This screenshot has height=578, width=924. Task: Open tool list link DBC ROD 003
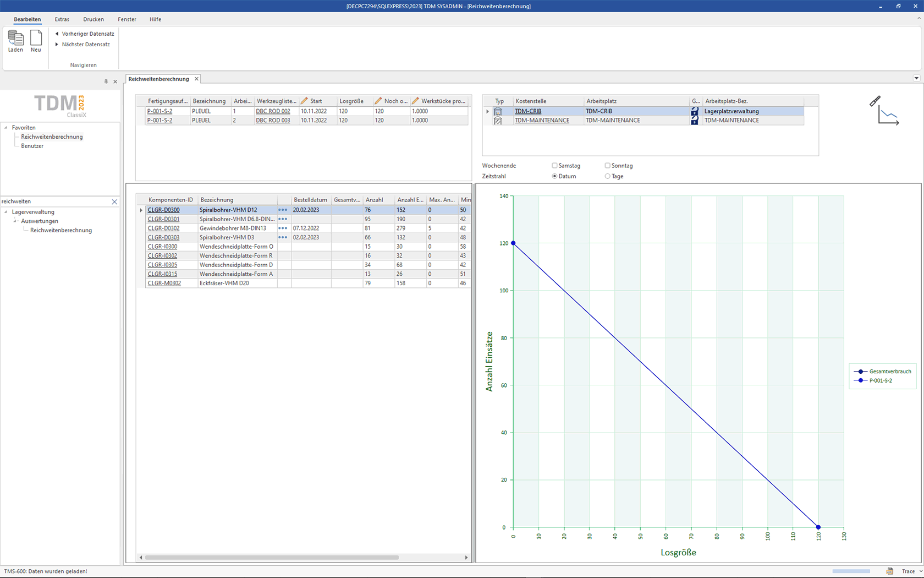(x=273, y=121)
